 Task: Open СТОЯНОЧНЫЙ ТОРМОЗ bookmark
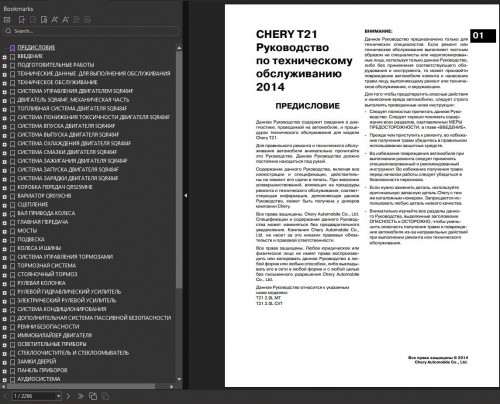pos(47,274)
